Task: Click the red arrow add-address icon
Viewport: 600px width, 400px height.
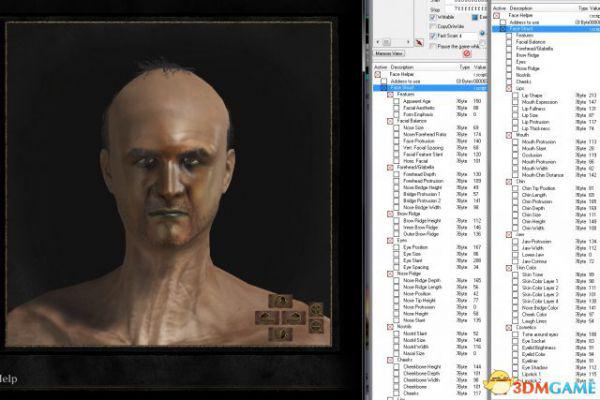Action: pos(419,42)
